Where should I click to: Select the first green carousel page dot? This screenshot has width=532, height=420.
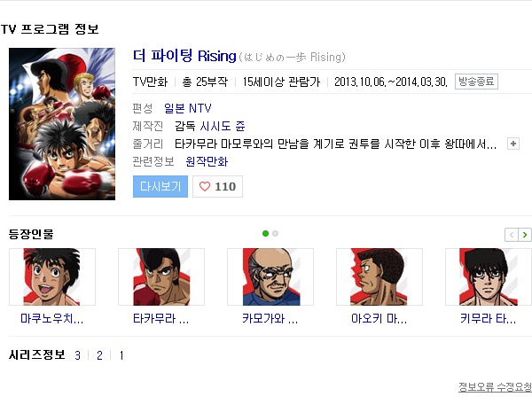[266, 233]
